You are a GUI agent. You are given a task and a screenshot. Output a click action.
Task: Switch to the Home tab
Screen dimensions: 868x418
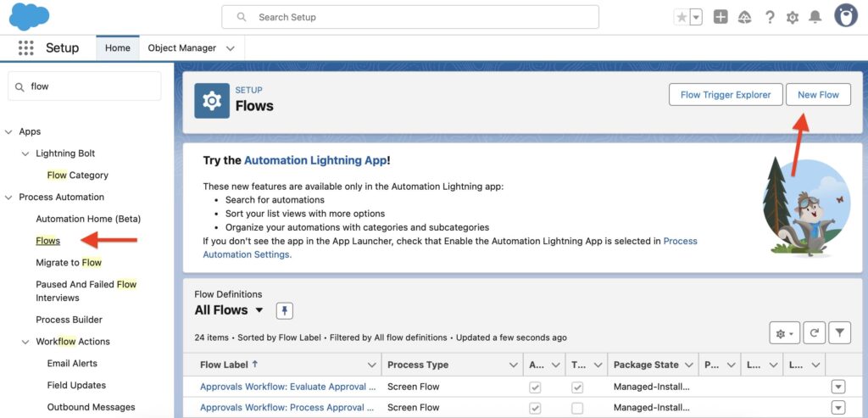[117, 48]
